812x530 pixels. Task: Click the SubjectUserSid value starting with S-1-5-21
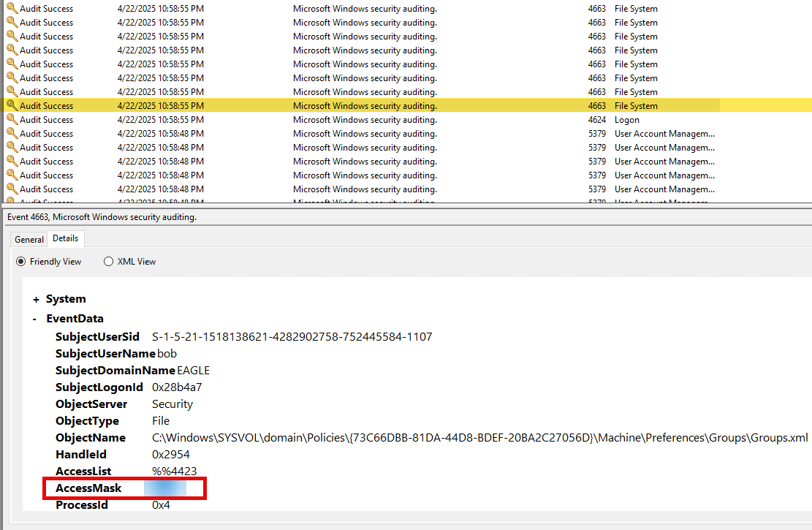tap(292, 337)
